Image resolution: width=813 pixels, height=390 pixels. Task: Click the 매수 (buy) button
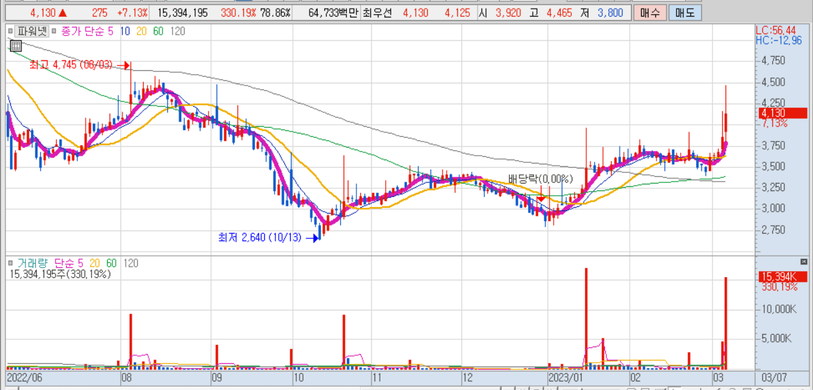coord(650,12)
